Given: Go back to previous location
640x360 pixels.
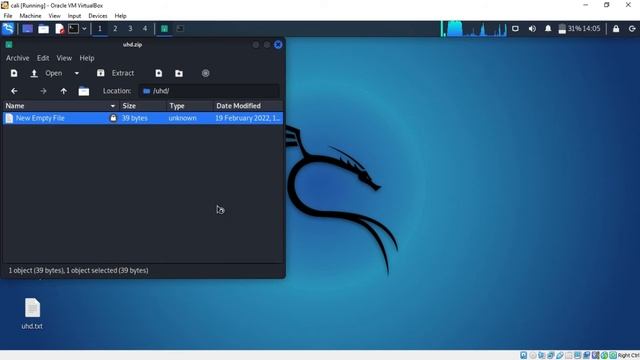Looking at the screenshot, I should [14, 91].
